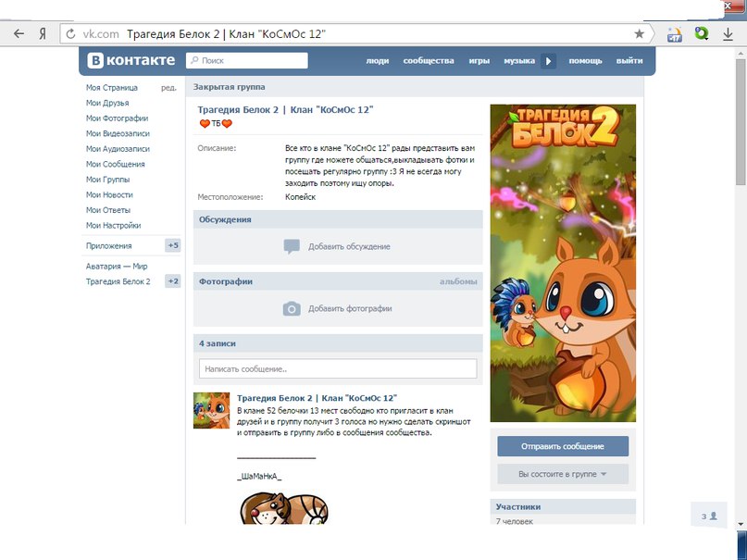Open the group avatar on the wall post

212,410
